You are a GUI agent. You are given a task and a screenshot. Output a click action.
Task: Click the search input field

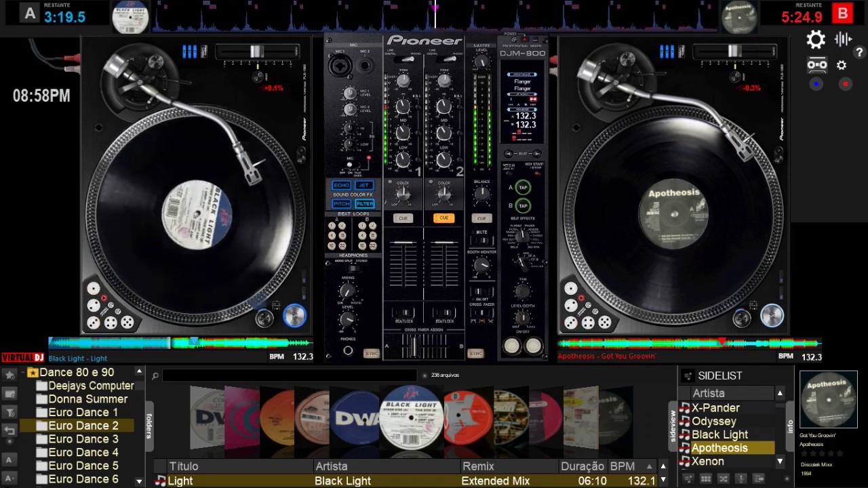290,375
